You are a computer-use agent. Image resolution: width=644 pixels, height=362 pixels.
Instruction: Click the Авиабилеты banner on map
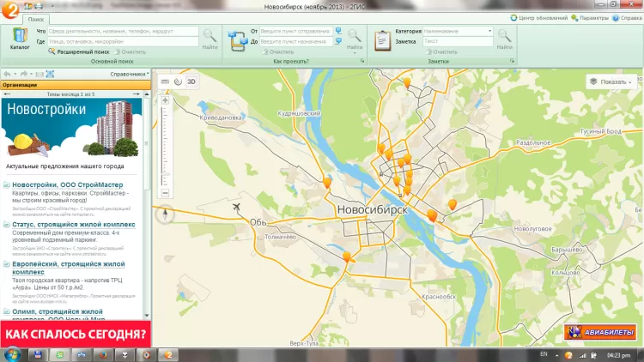(600, 332)
